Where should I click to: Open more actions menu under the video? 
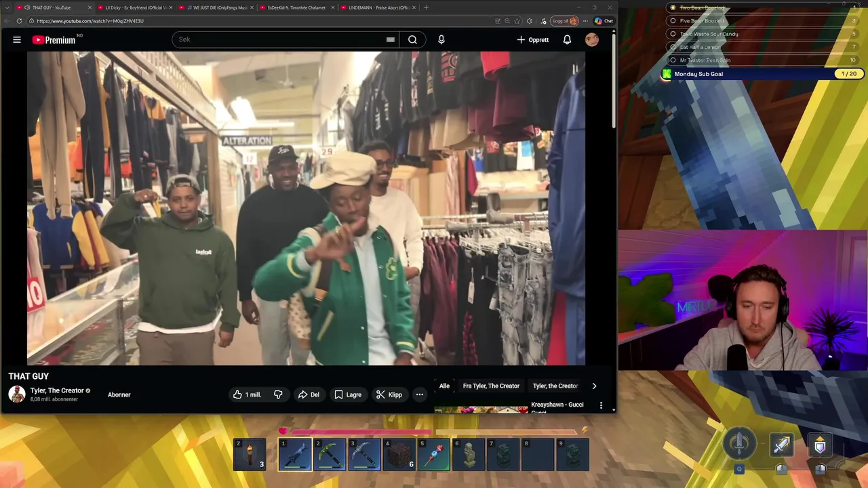pyautogui.click(x=420, y=394)
